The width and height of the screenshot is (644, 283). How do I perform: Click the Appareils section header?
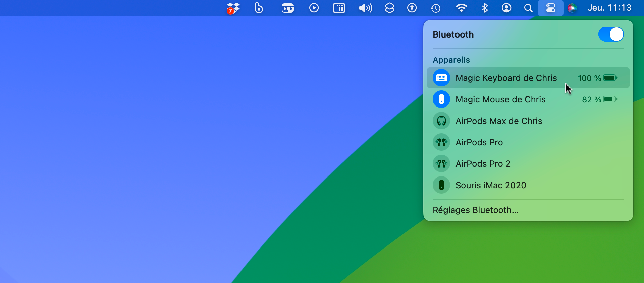click(451, 60)
